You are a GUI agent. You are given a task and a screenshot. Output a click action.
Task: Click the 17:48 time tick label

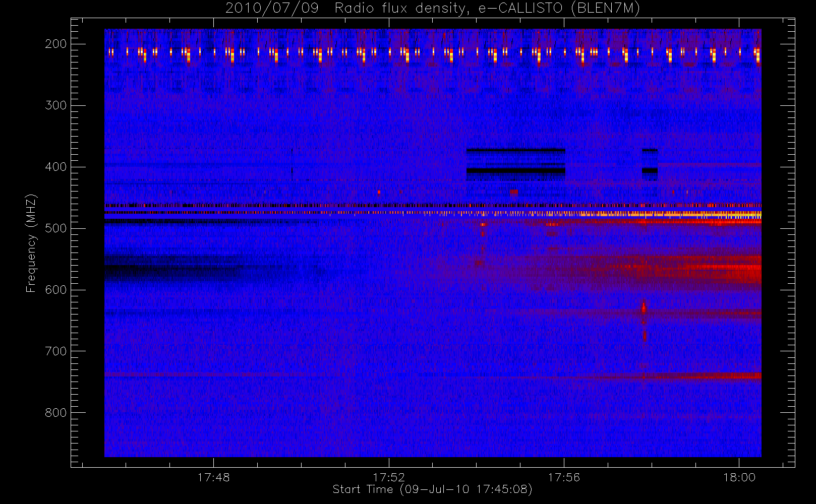(214, 477)
